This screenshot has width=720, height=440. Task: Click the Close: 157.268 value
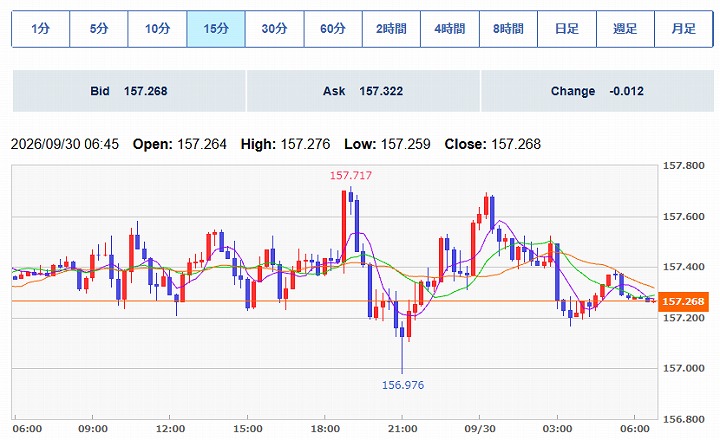[x=493, y=144]
